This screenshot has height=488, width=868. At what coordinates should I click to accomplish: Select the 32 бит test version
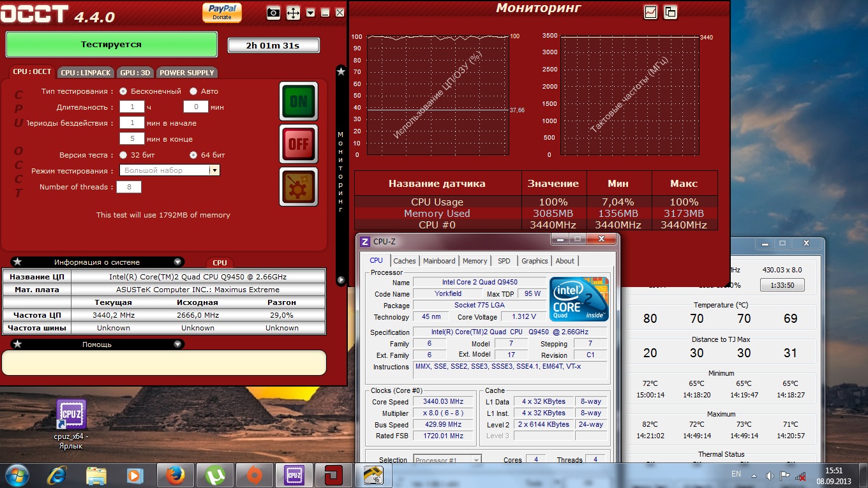pyautogui.click(x=123, y=155)
